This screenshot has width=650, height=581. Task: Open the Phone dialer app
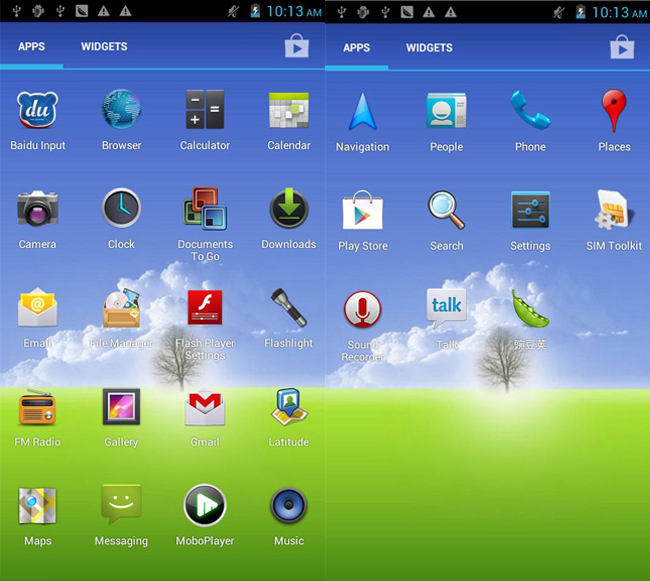(530, 111)
